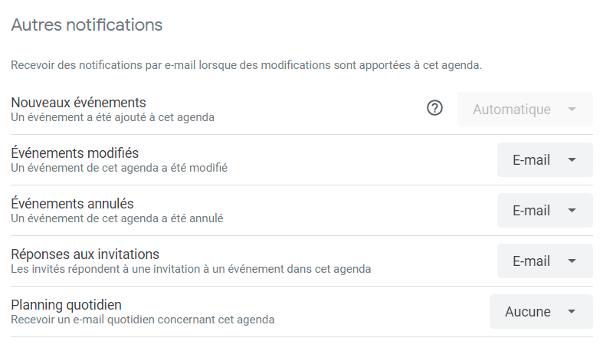Click the Nouveaux événements label

78,103
